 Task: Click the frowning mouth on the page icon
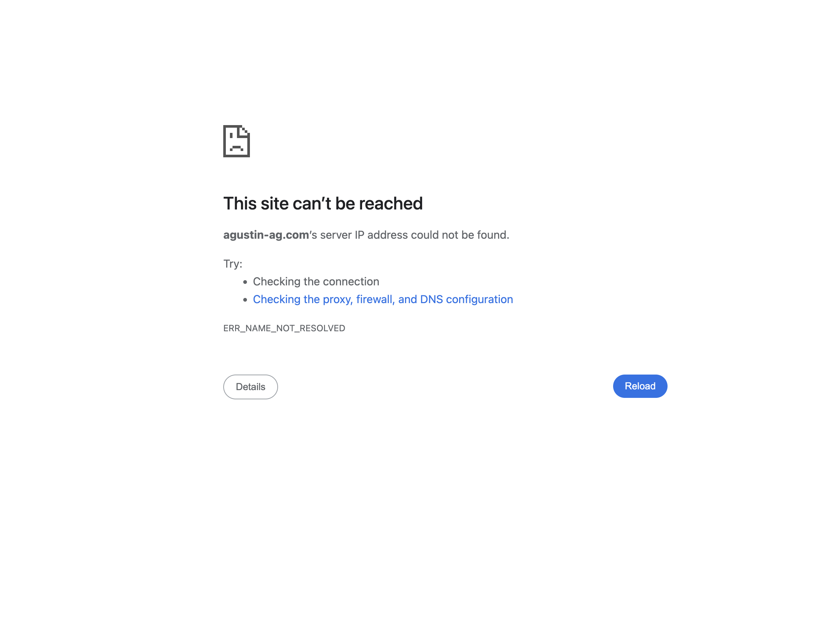pos(237,148)
